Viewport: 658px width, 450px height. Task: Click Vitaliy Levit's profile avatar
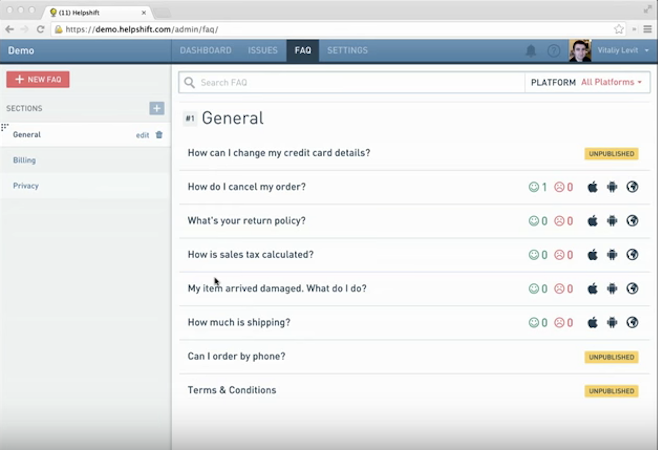(x=580, y=51)
